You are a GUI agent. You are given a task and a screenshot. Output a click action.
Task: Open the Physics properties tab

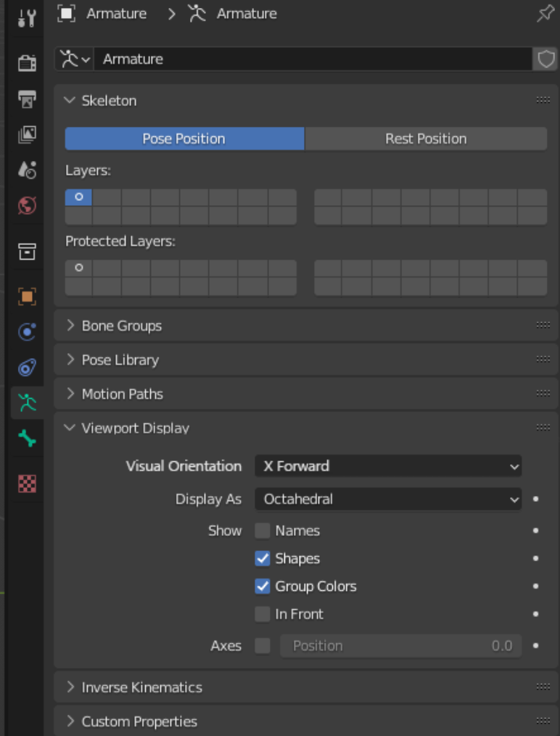[27, 332]
